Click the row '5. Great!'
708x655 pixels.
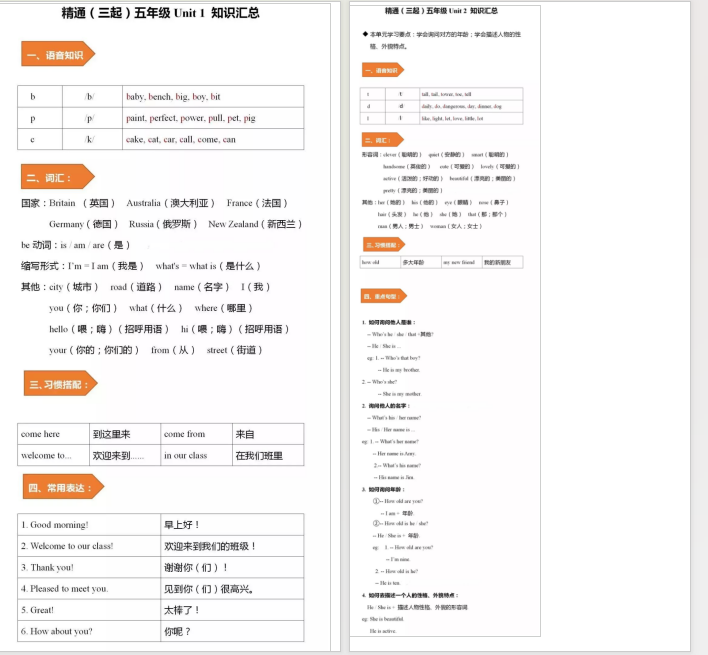[89, 610]
